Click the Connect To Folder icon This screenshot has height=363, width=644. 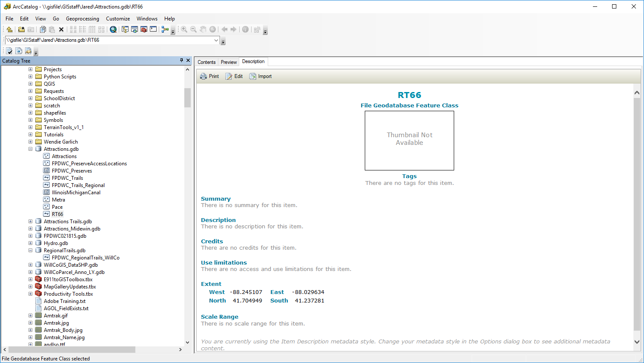[x=21, y=29]
